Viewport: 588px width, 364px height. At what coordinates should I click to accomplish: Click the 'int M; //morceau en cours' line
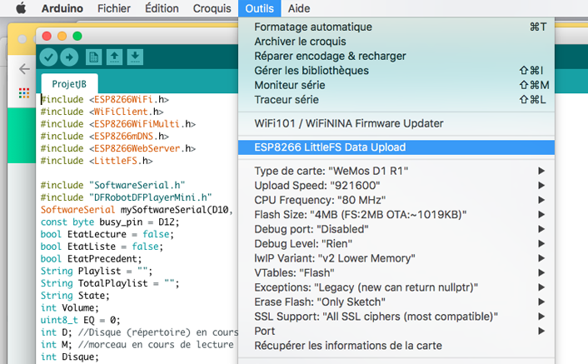[137, 345]
